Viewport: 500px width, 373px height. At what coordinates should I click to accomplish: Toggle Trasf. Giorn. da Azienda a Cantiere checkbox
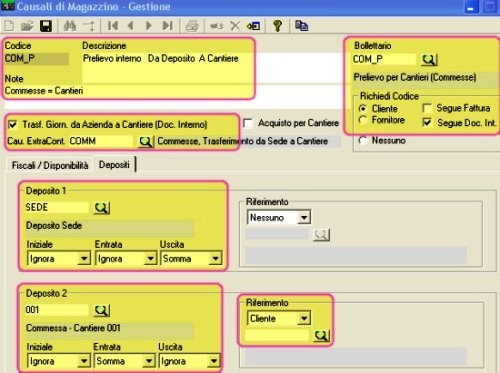point(13,125)
